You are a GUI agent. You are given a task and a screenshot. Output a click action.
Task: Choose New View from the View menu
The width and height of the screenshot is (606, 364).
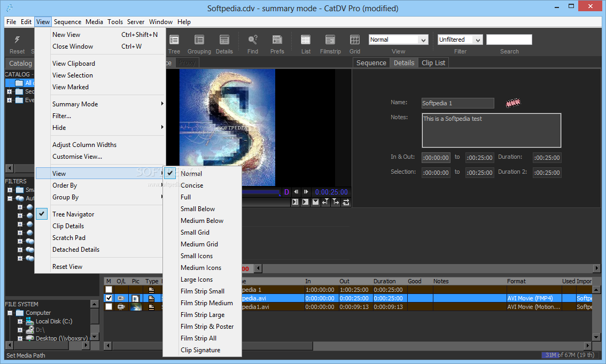point(100,34)
